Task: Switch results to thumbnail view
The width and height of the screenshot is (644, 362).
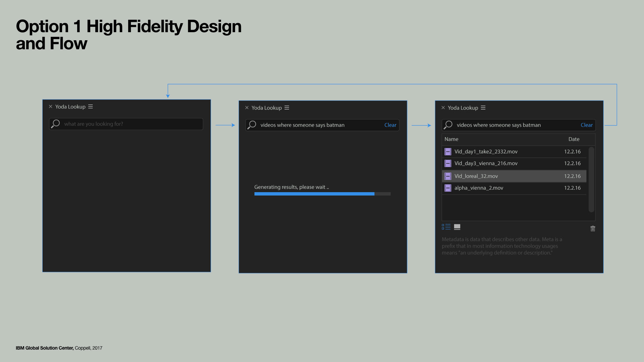Action: pos(457,227)
